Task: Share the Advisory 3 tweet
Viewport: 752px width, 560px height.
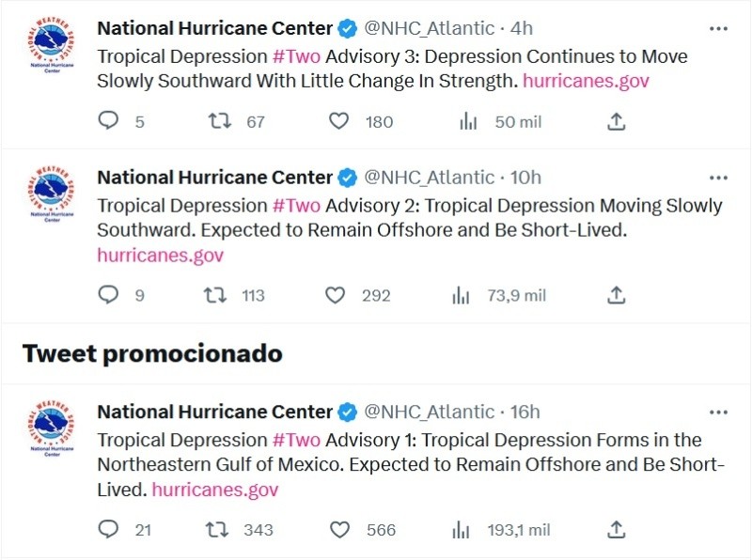Action: tap(616, 121)
